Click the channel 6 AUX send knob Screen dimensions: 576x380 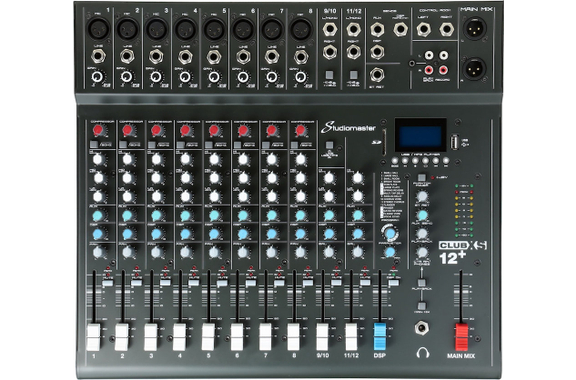(x=243, y=215)
